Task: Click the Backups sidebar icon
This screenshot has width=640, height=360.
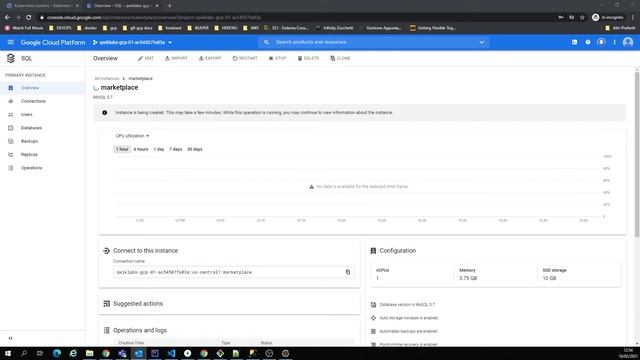Action: coord(11,141)
